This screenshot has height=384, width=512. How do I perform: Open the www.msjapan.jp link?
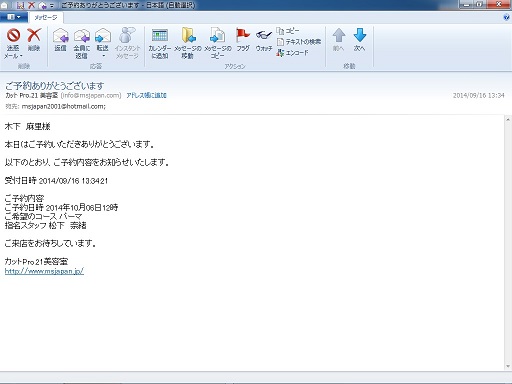click(x=44, y=271)
